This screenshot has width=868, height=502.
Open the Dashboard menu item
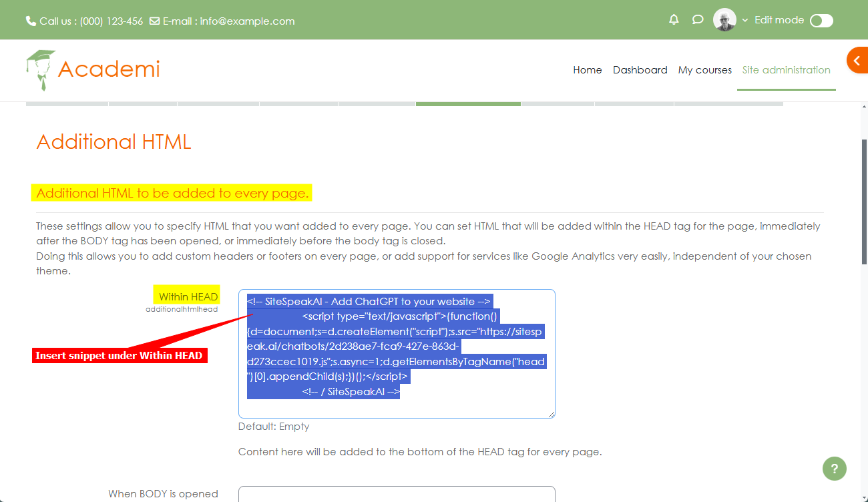pos(640,70)
